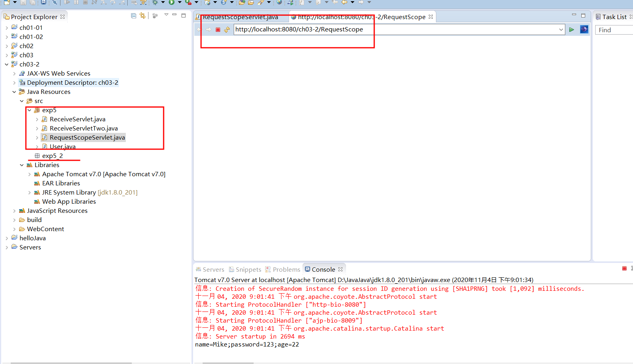633x364 pixels.
Task: Expand the JRE System Library
Action: tap(29, 193)
